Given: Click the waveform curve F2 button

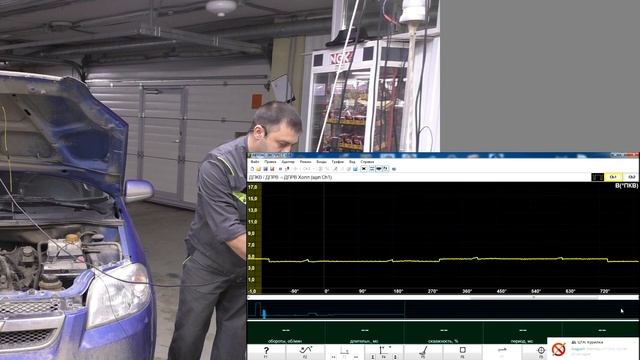Looking at the screenshot, I should [x=305, y=352].
